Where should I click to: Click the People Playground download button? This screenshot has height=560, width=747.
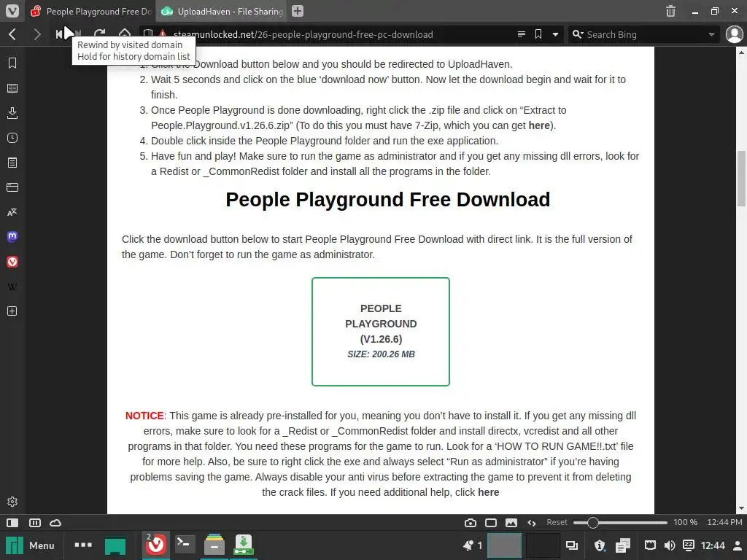point(381,332)
